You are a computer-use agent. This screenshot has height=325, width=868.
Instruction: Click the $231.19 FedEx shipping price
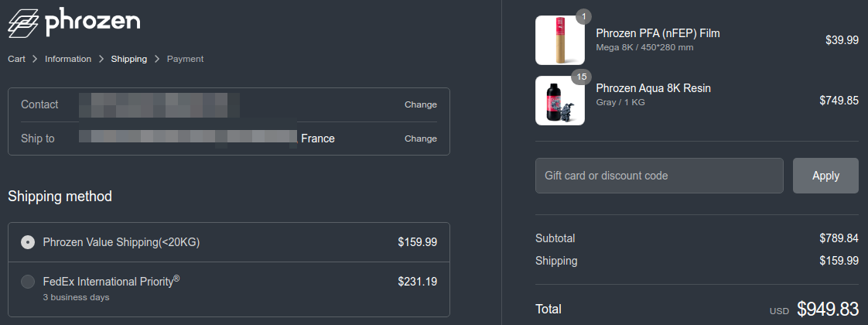click(417, 282)
